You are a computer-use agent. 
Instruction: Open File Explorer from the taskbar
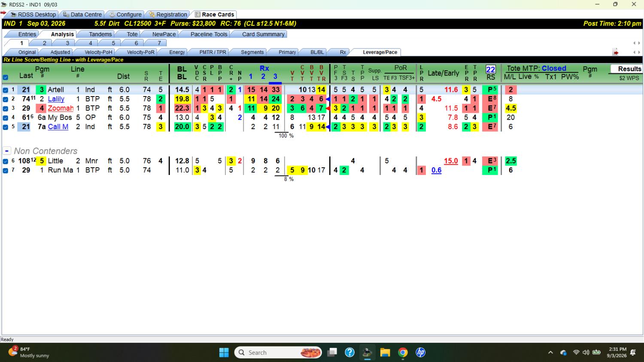tap(385, 353)
